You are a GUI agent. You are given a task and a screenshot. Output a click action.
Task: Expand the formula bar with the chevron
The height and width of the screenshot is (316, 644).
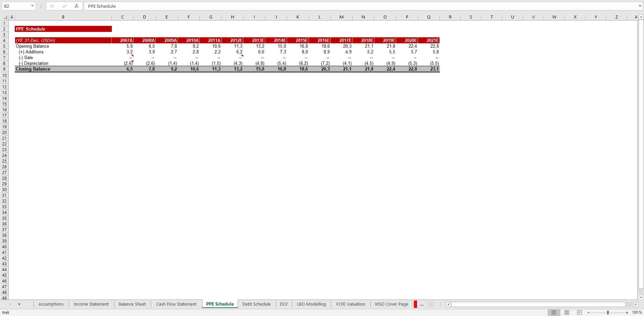click(639, 6)
